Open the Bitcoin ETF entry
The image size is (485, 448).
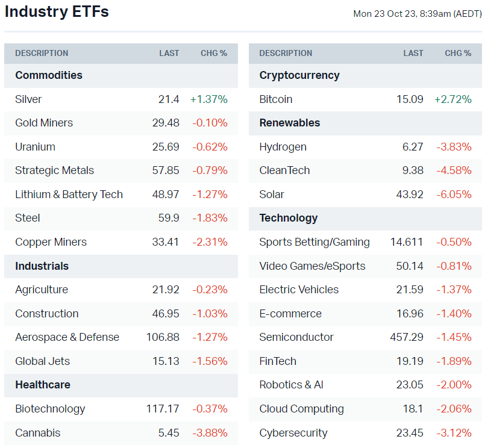tap(276, 99)
